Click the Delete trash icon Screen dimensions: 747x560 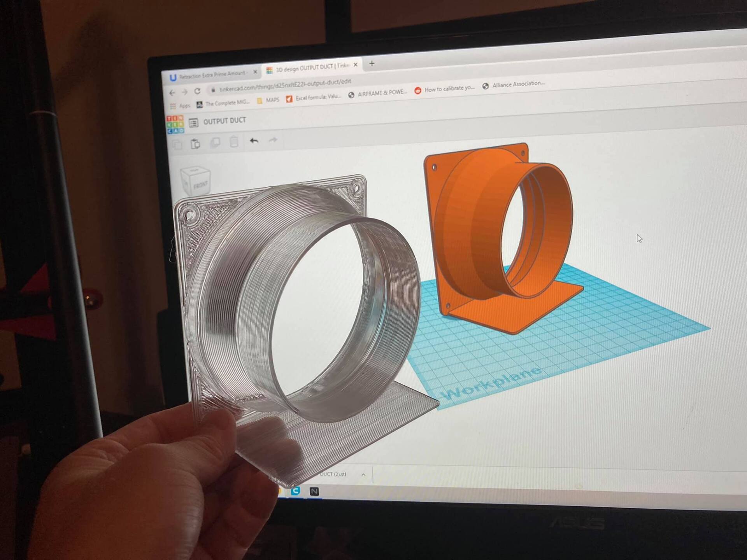234,142
